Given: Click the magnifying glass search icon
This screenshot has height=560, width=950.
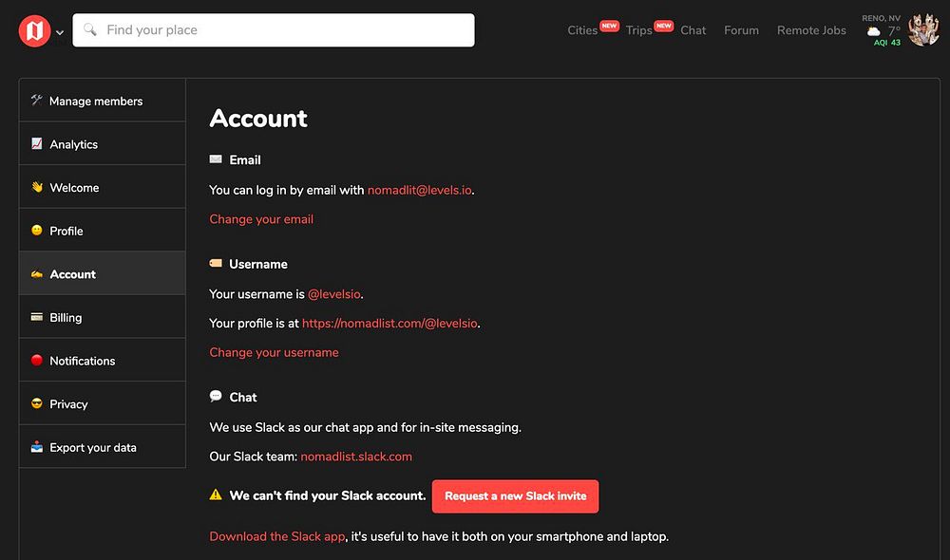Looking at the screenshot, I should [x=90, y=30].
